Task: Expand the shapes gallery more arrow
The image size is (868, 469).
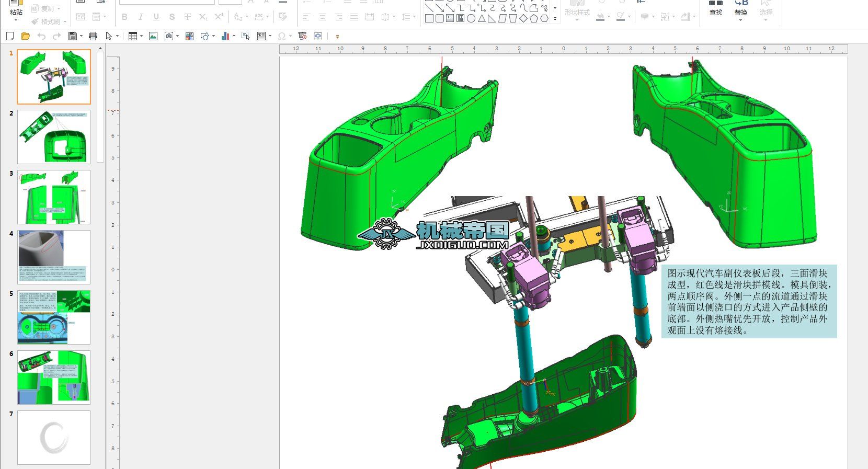Action: [555, 19]
